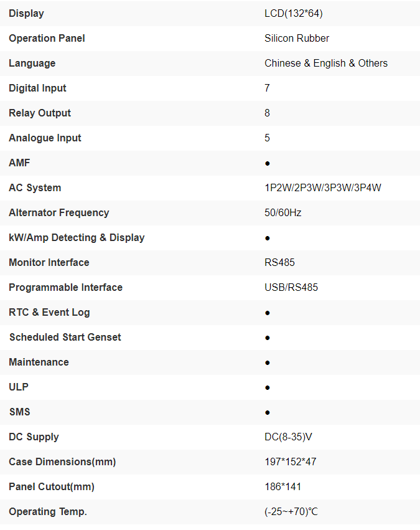Click the kW/Amp Detecting & Display bullet

point(268,238)
